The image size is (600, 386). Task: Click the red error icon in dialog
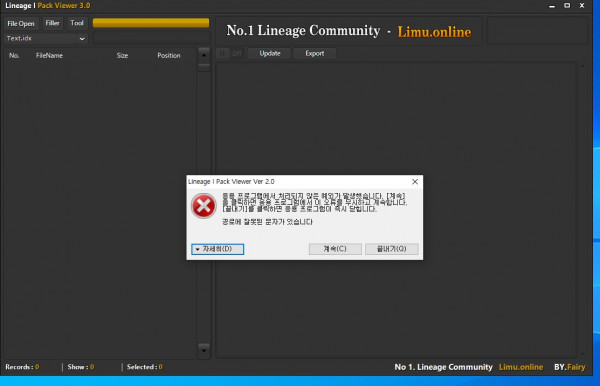pyautogui.click(x=204, y=206)
